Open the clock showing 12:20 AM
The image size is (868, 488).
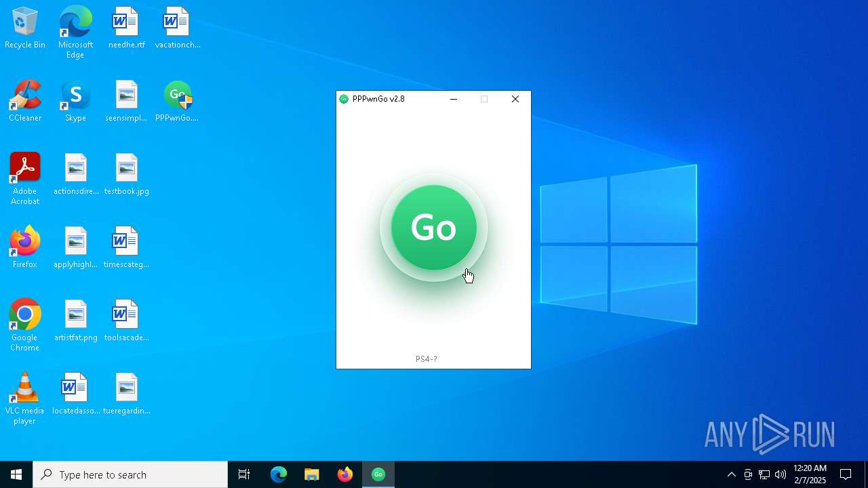pyautogui.click(x=810, y=474)
